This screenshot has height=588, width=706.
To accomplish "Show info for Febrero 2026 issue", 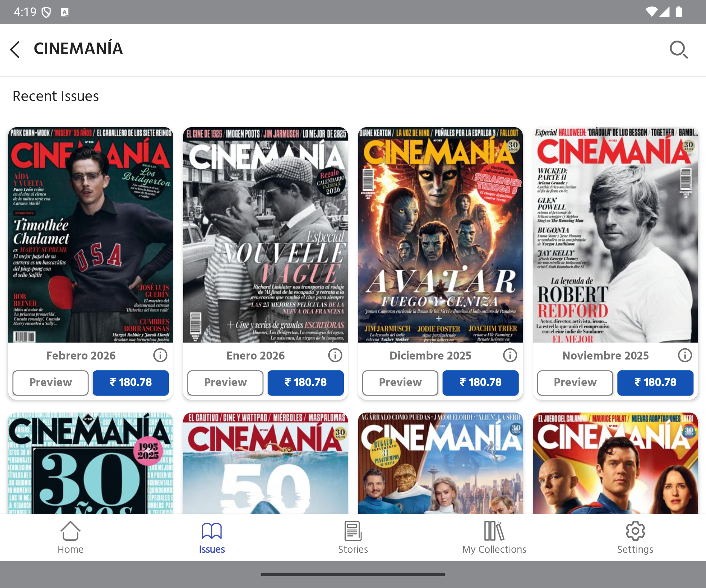I will point(160,355).
